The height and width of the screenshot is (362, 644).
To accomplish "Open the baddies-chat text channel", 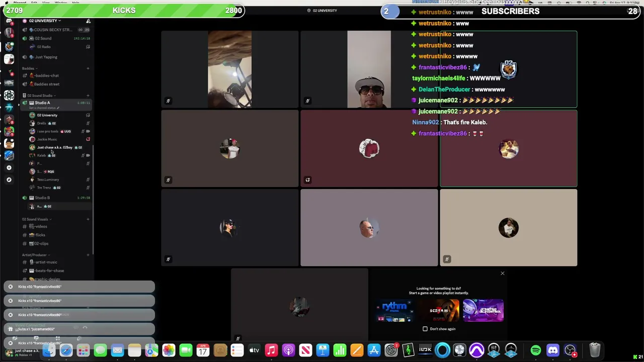I will point(56,75).
